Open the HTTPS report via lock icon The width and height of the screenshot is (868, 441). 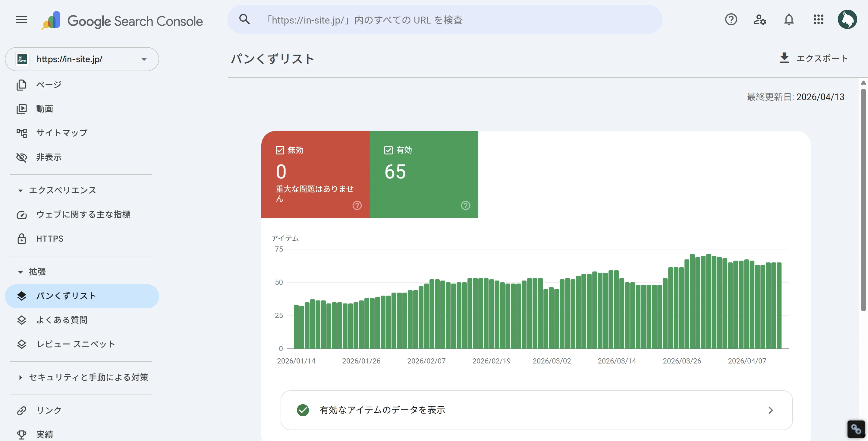pos(22,238)
